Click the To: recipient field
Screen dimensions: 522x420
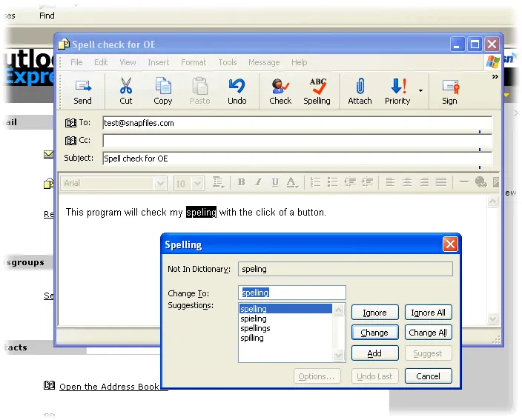point(297,123)
